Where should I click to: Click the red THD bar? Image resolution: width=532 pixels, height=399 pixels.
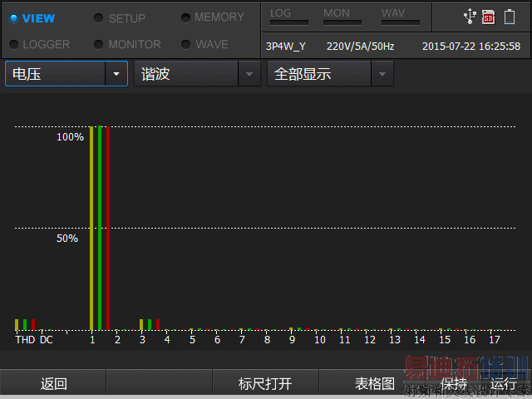(33, 325)
